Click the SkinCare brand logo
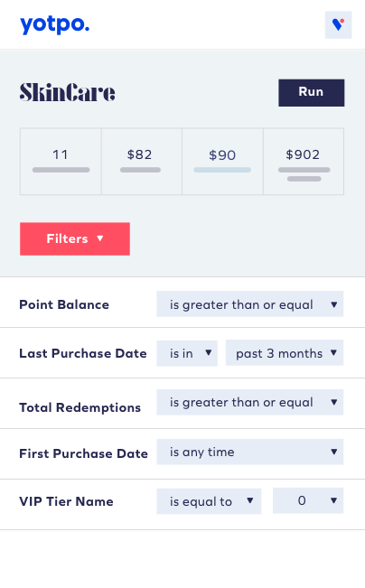This screenshot has width=365, height=588. coord(68,92)
